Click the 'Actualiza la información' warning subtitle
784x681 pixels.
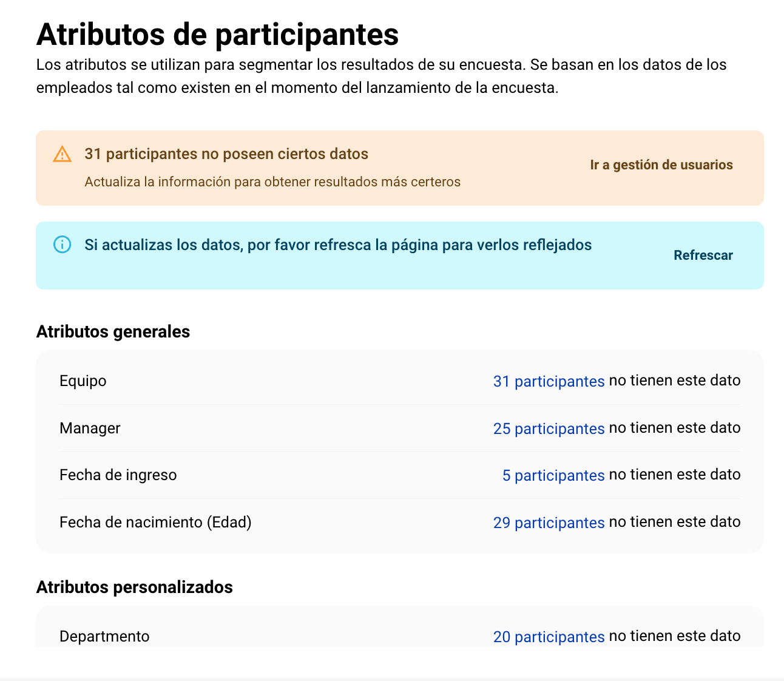[x=272, y=182]
